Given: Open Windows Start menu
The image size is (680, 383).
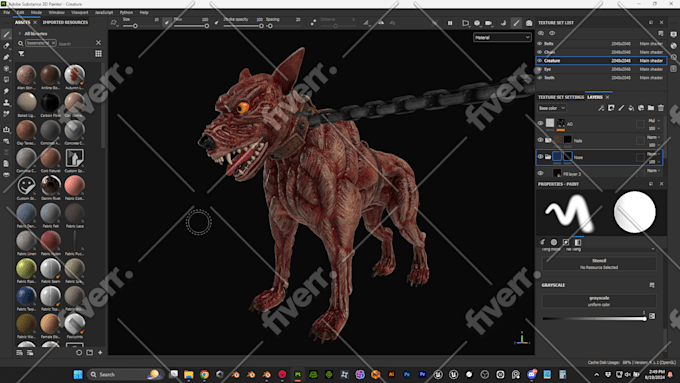Looking at the screenshot, I should click(78, 374).
